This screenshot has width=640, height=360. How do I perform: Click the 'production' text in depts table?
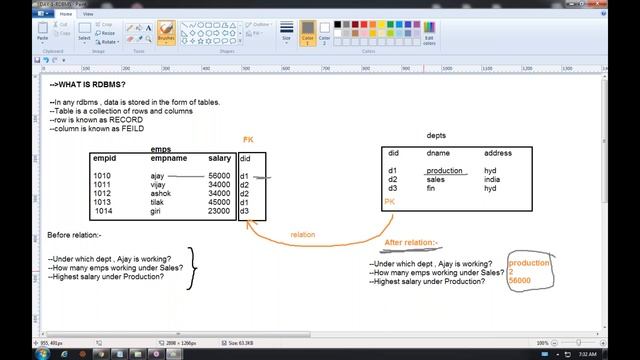(444, 171)
